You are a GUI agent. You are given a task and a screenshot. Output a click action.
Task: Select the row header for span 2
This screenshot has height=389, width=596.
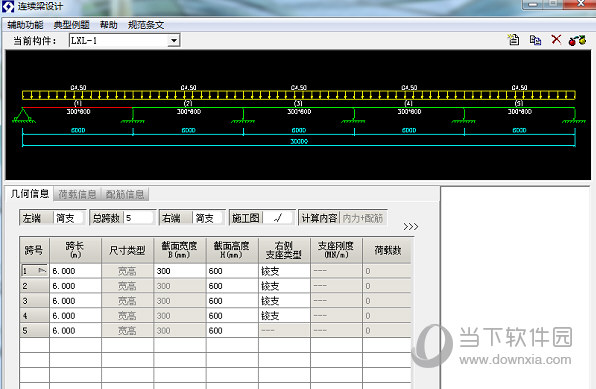(x=34, y=286)
